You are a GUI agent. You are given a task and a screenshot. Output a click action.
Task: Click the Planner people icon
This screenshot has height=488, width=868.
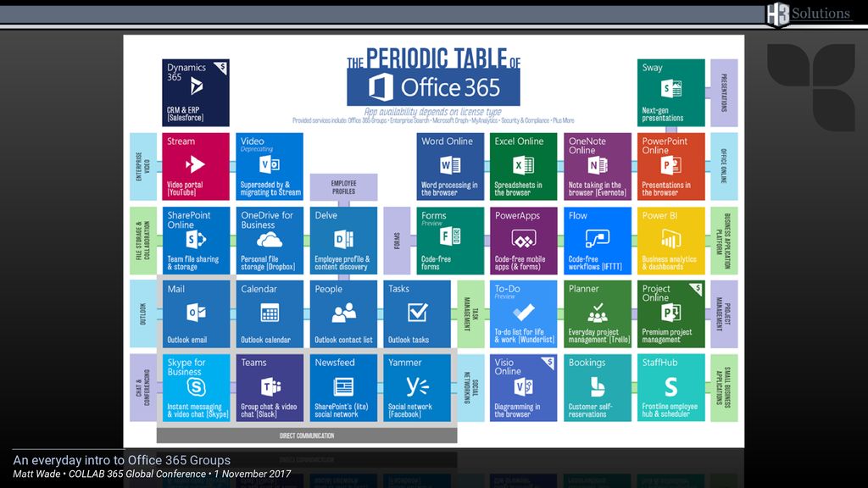(x=598, y=313)
